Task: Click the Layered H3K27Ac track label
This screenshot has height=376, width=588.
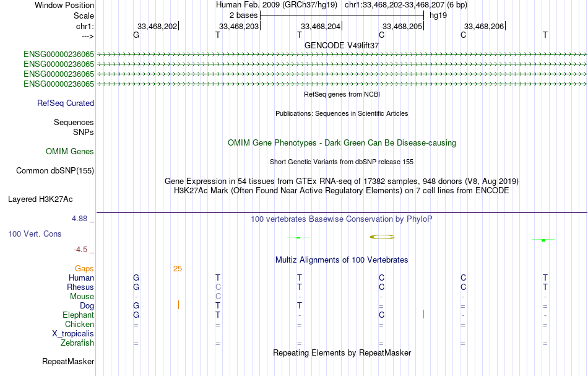Action: pos(40,199)
